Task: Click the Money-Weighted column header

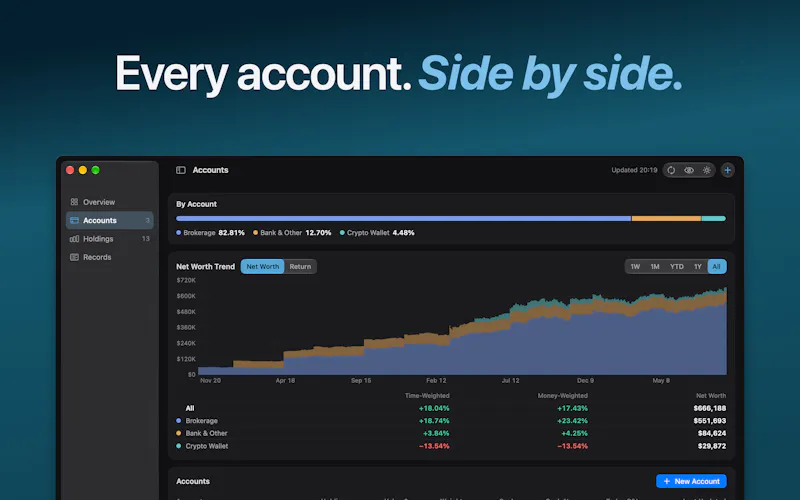Action: click(562, 395)
